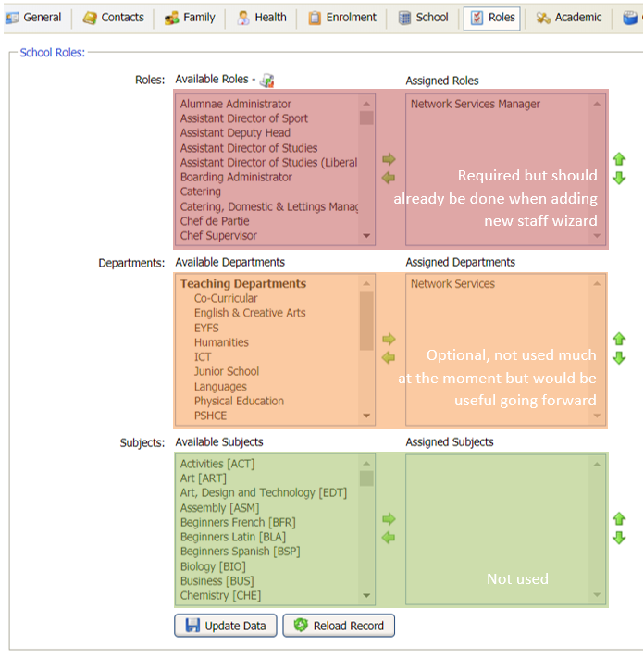
Task: Remove assigned subject using left arrow
Action: point(389,537)
